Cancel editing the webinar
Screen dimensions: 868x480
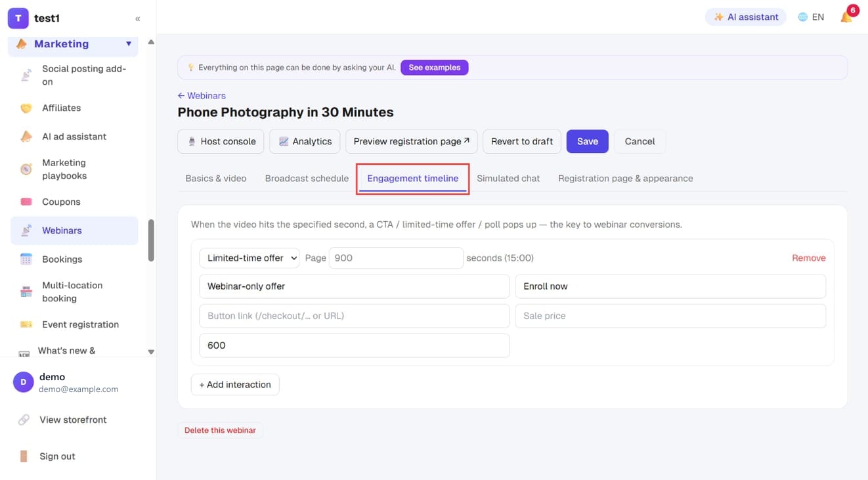pos(640,141)
